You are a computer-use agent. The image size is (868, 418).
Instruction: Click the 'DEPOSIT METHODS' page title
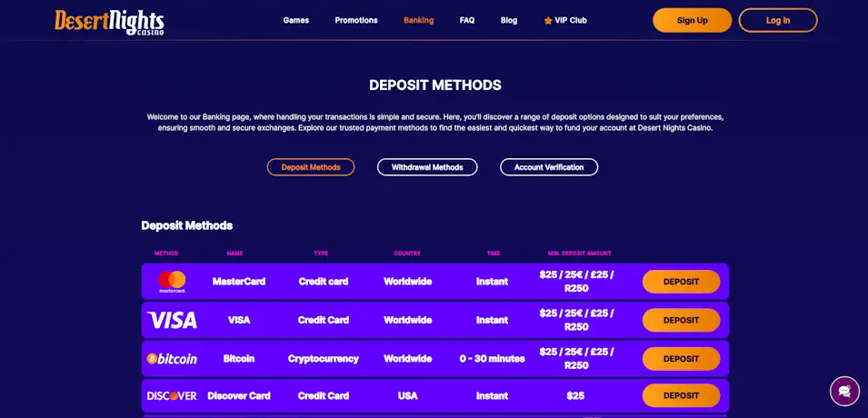(435, 85)
